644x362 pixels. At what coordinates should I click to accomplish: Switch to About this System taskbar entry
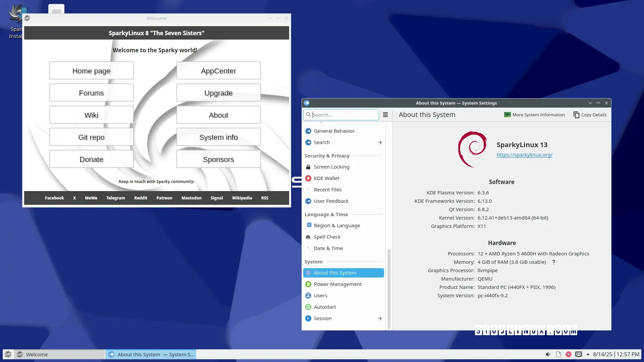(151, 354)
